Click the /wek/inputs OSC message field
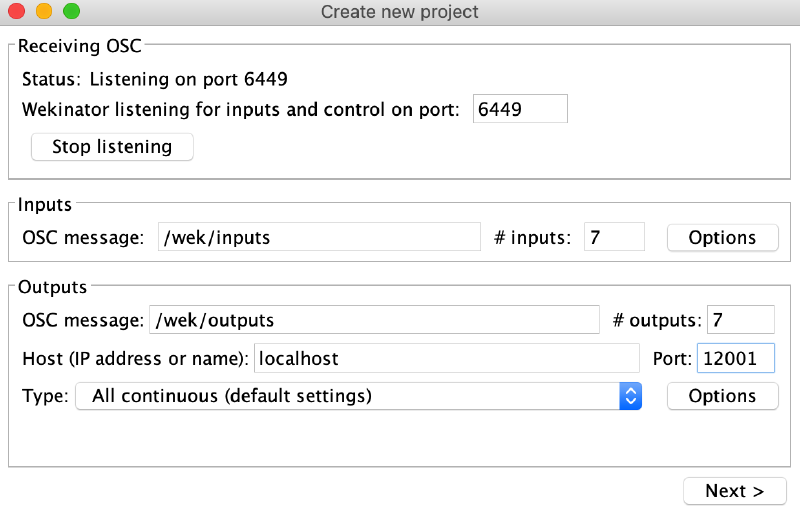Image resolution: width=800 pixels, height=515 pixels. (319, 237)
